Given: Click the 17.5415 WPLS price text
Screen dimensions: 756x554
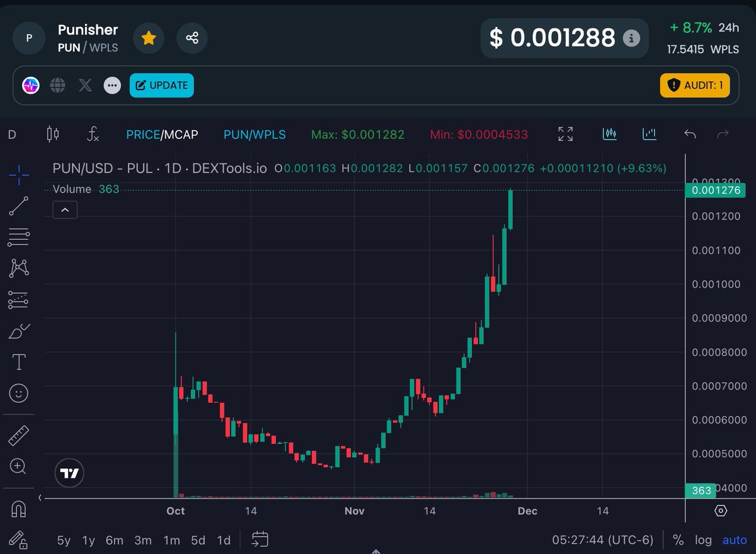Looking at the screenshot, I should click(703, 48).
